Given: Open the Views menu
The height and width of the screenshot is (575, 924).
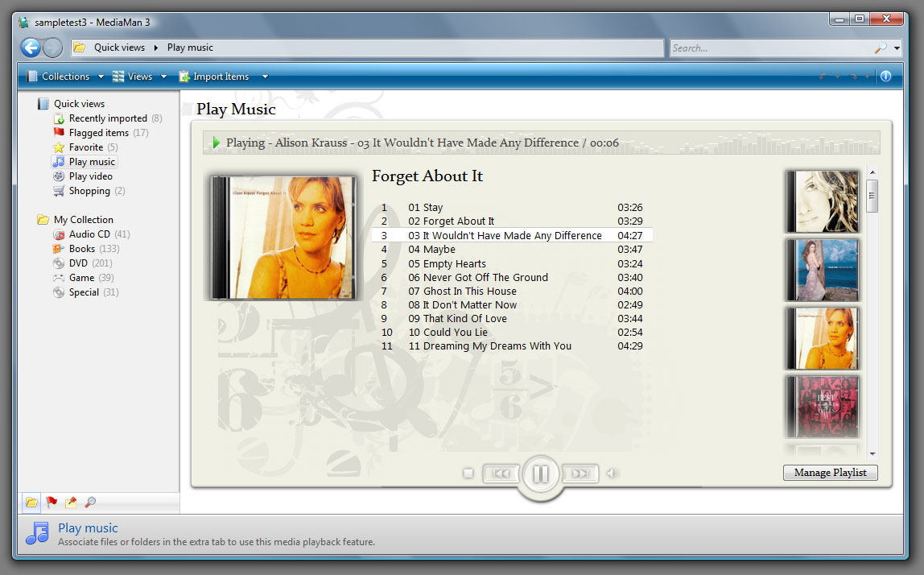Looking at the screenshot, I should 133,76.
